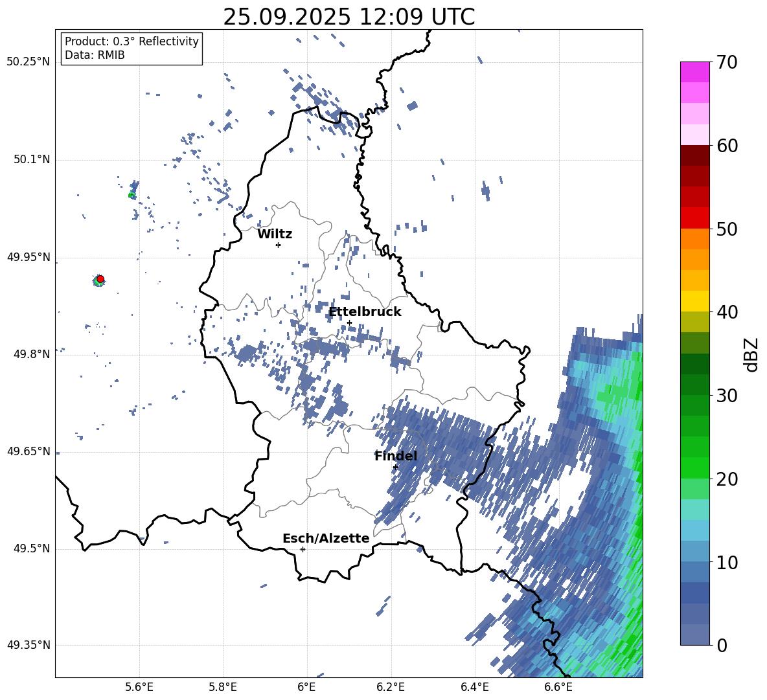Click the 40 tick on the colorbar

727,312
